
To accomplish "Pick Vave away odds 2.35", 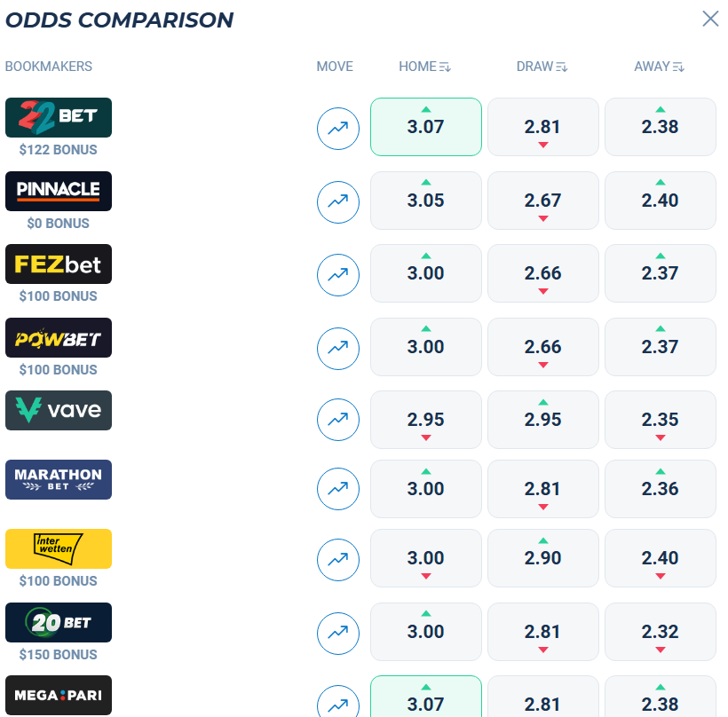I will (x=661, y=420).
